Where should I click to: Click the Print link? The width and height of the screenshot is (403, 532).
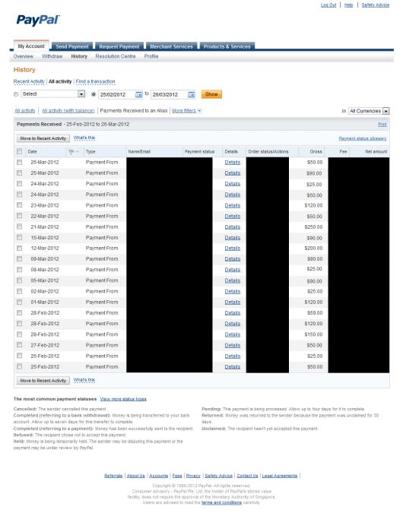pos(382,125)
